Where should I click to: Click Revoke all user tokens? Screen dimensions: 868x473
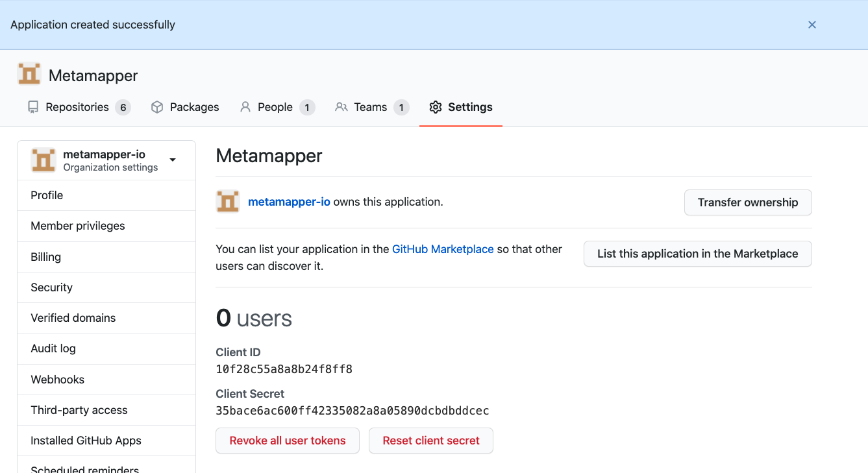click(288, 441)
